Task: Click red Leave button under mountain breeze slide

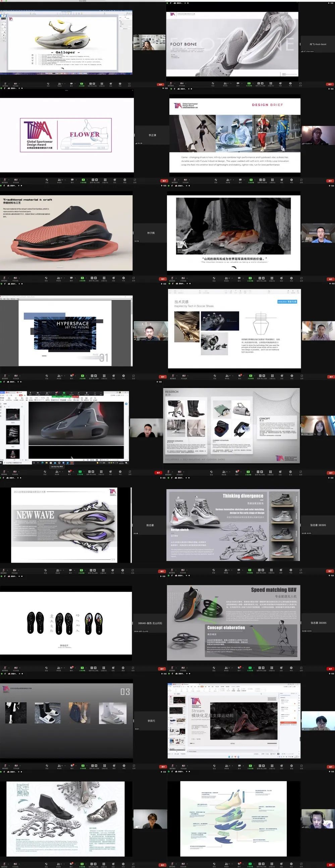Action: 330,279
